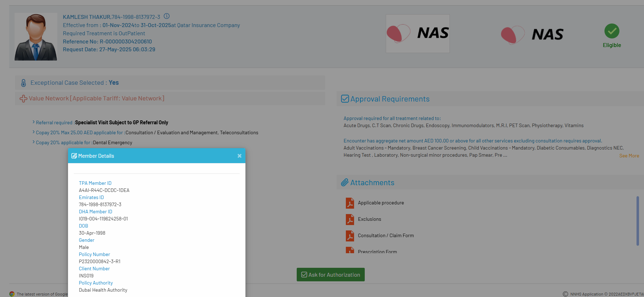Click the Exceptional Case thermometer icon
644x297 pixels.
pyautogui.click(x=24, y=83)
